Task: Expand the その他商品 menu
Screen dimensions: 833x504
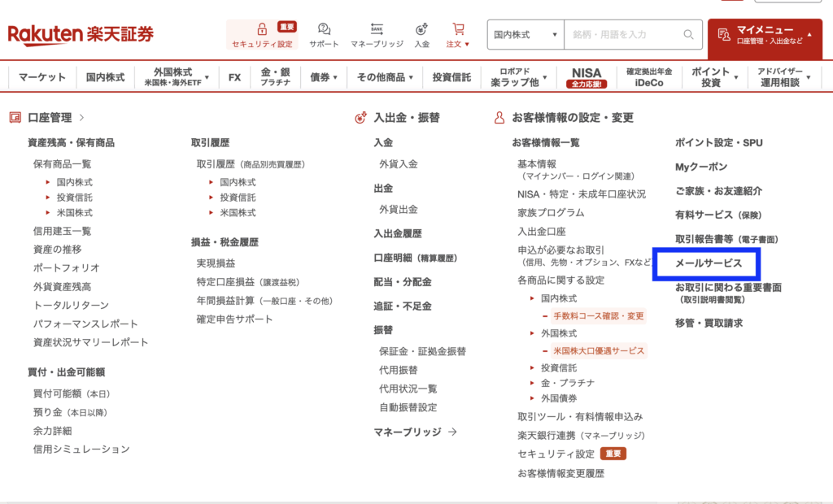Action: tap(385, 77)
